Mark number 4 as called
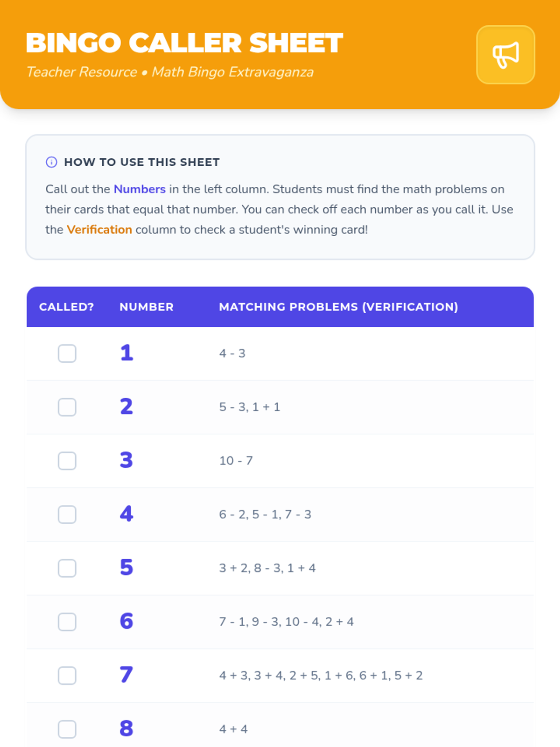Viewport: 560px width, 747px height. (x=67, y=514)
